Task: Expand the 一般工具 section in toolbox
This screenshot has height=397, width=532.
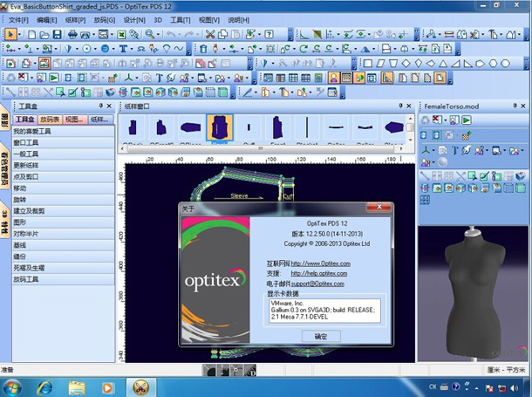Action: (x=64, y=154)
